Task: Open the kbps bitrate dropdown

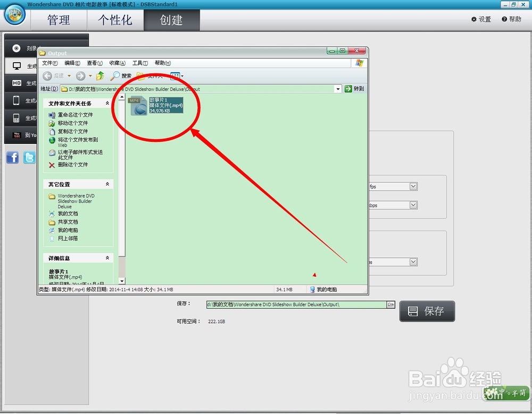Action: 413,205
